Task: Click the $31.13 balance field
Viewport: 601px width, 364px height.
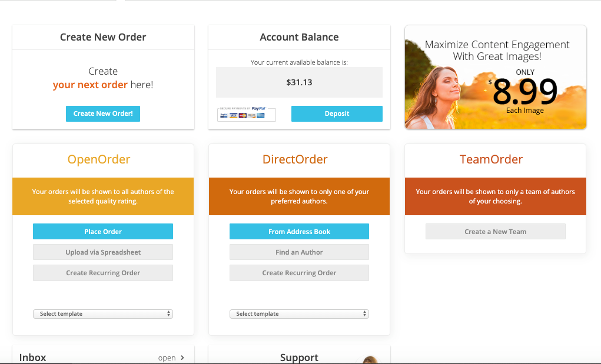Action: [300, 82]
